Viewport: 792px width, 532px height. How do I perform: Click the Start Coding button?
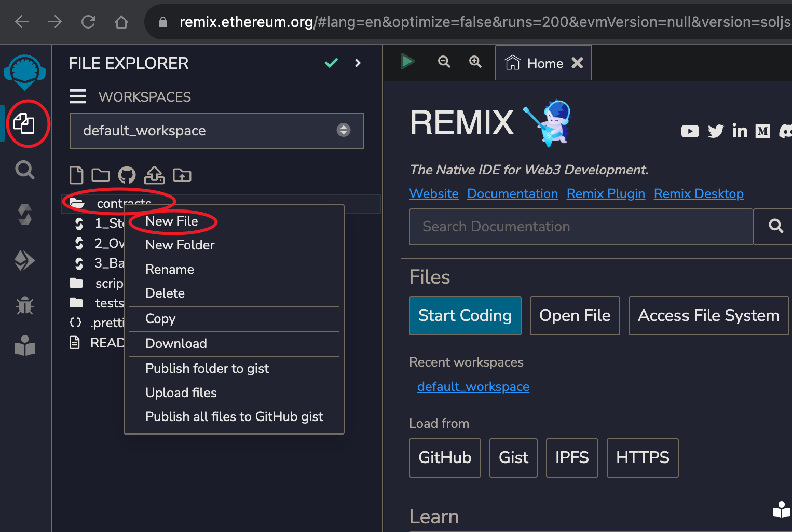pyautogui.click(x=465, y=316)
